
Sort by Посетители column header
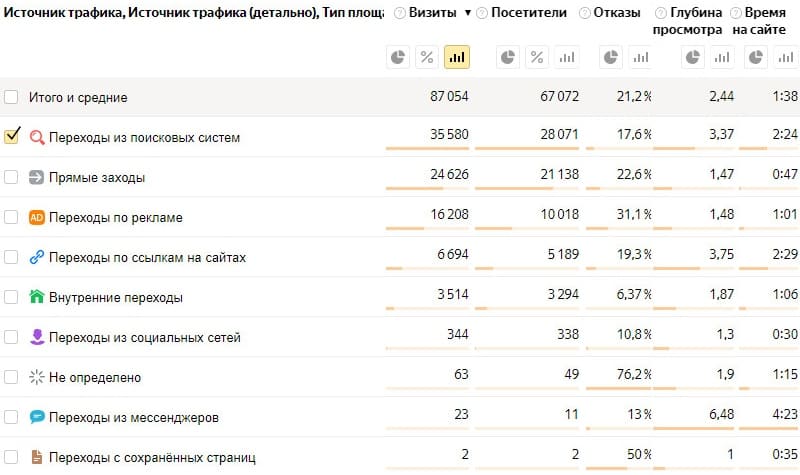tap(529, 13)
